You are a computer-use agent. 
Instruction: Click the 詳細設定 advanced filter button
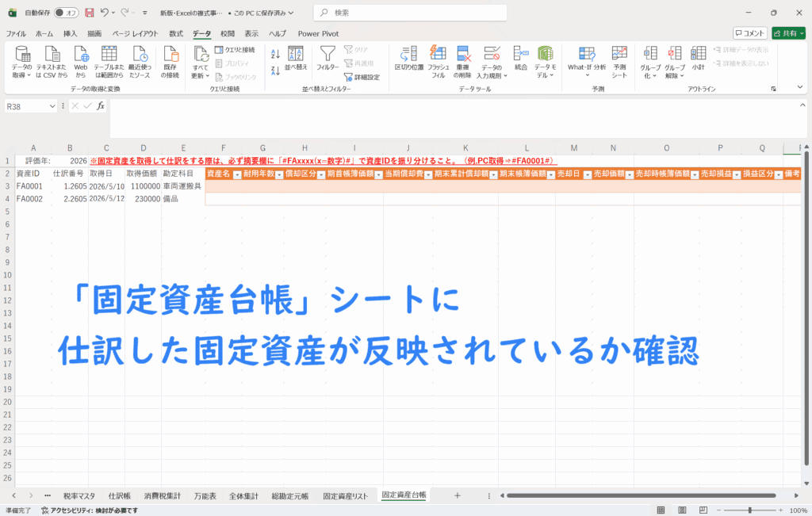362,77
